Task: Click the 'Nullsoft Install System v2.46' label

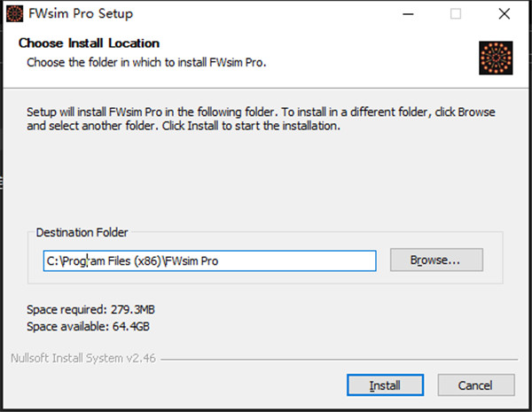Action: (x=82, y=359)
